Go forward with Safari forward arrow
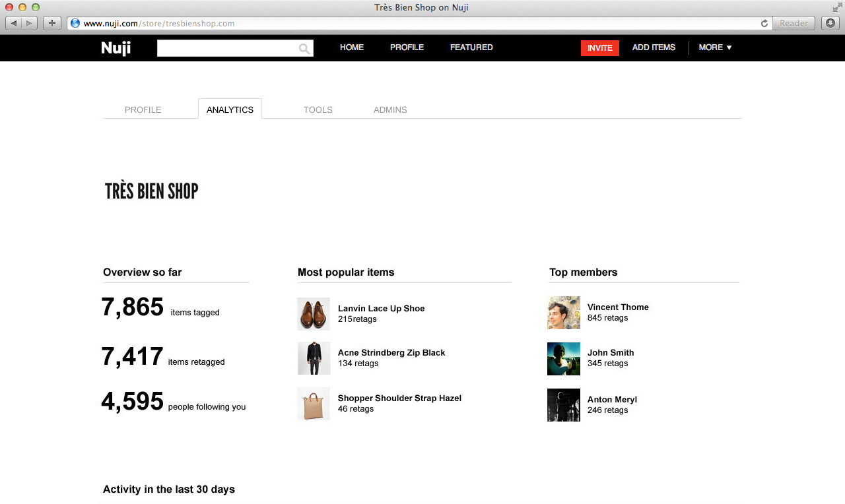This screenshot has height=504, width=845. tap(30, 23)
